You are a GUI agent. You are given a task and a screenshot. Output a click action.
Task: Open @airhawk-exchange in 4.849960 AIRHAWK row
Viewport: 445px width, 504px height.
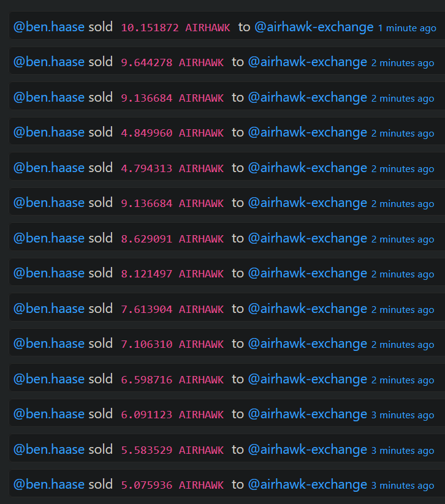pos(308,132)
